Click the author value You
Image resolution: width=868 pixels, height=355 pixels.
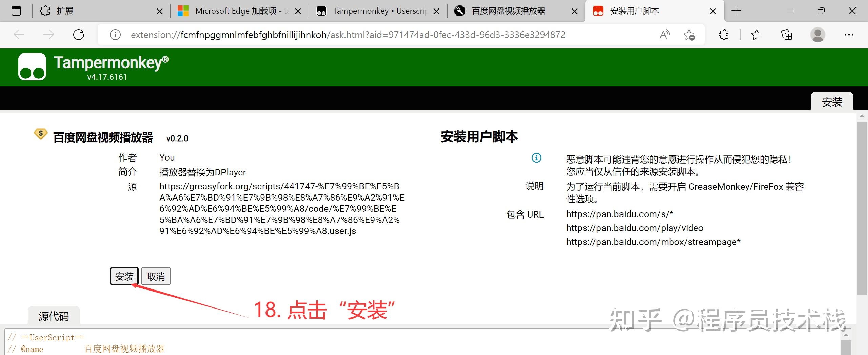point(167,157)
